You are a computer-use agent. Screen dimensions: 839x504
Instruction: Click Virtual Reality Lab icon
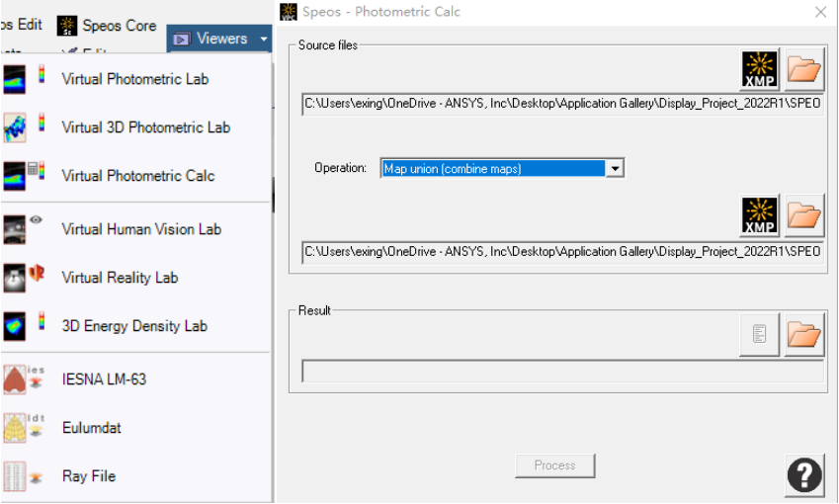click(15, 279)
